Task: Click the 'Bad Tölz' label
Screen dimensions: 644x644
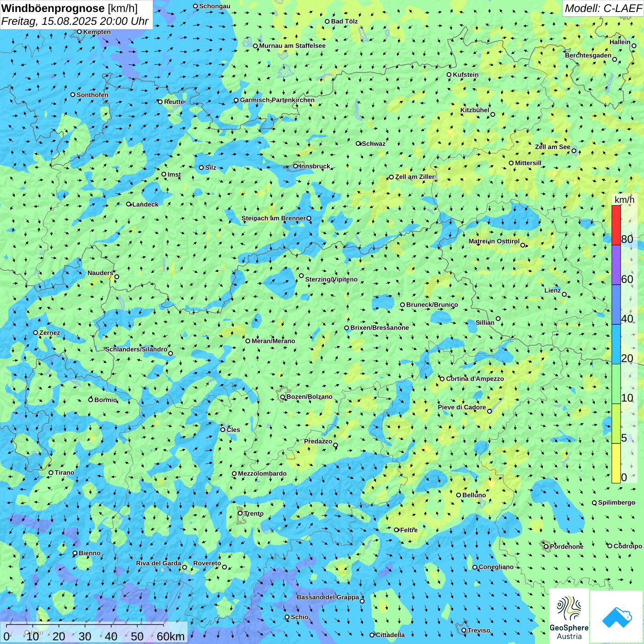Action: click(345, 21)
